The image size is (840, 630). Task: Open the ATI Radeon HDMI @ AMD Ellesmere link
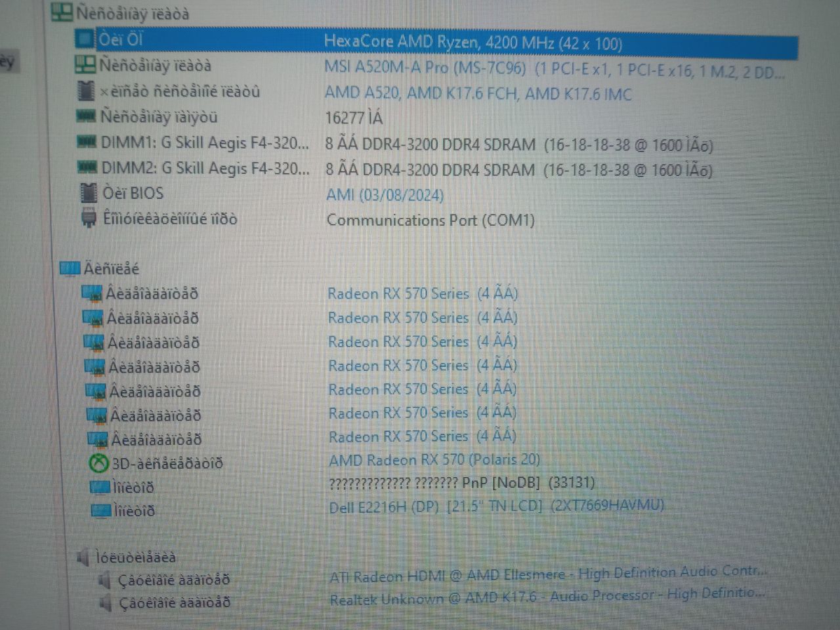[547, 574]
